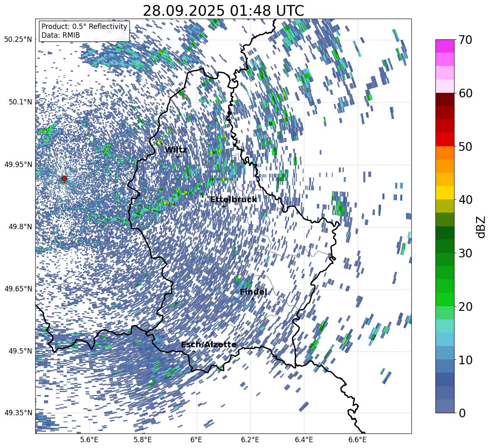The width and height of the screenshot is (491, 448).
Task: Click the Findel location label
Action: (x=253, y=292)
